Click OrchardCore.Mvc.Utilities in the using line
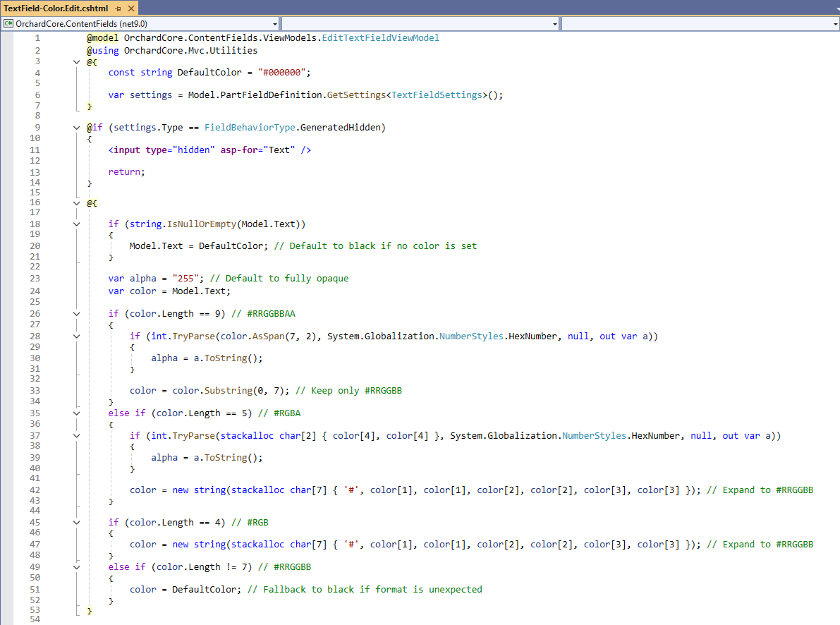Image resolution: width=840 pixels, height=625 pixels. (190, 50)
